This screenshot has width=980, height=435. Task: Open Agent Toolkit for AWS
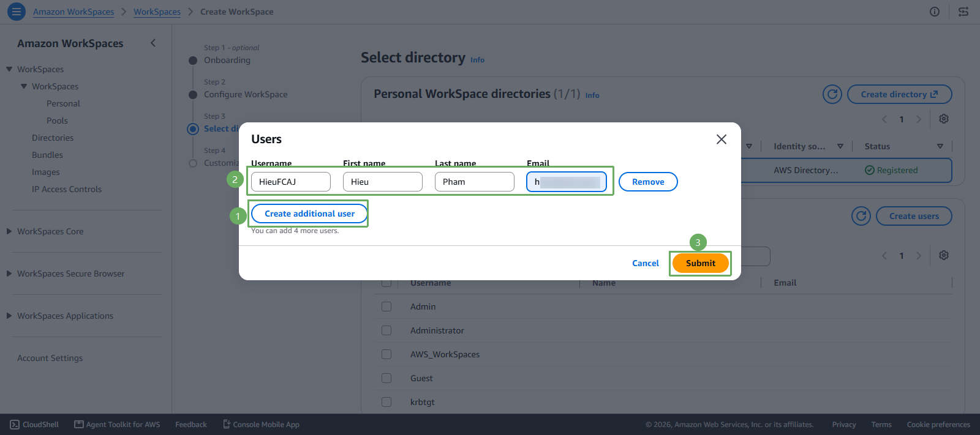(x=117, y=425)
